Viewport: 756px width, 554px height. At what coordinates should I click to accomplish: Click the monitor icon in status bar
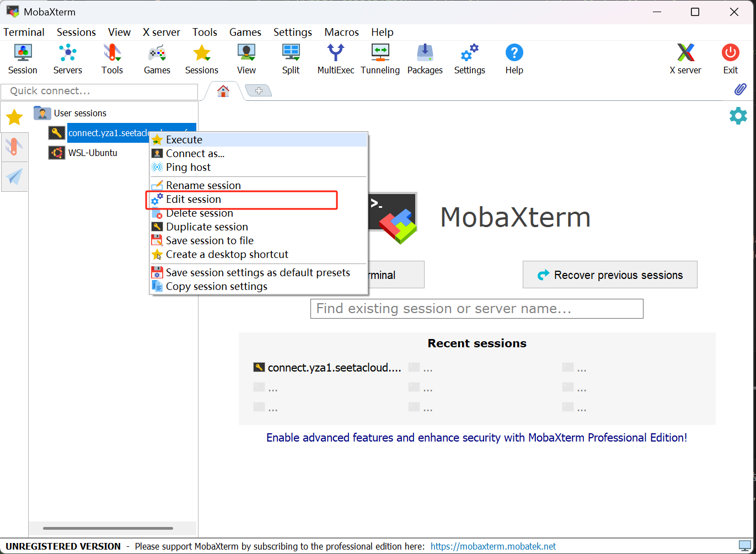click(745, 546)
